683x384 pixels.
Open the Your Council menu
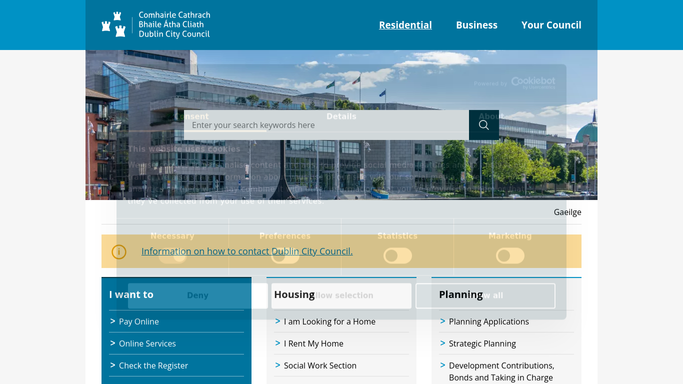(551, 25)
